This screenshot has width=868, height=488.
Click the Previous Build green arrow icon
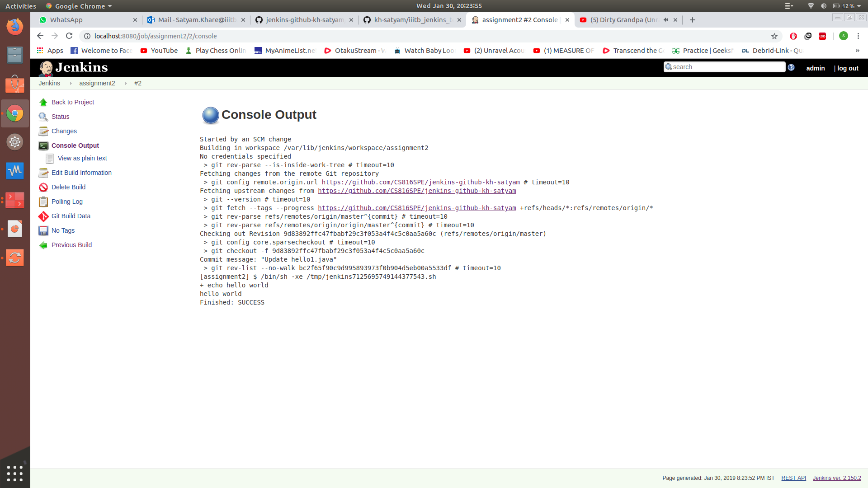[43, 245]
